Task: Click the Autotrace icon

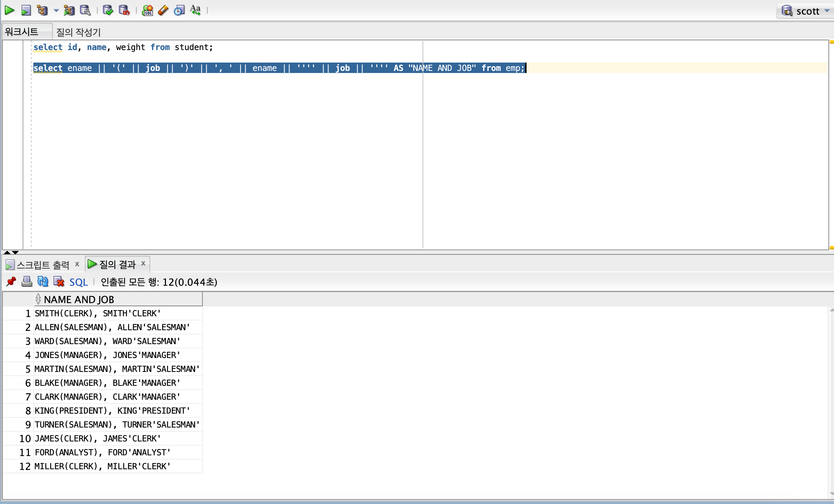Action: click(69, 10)
